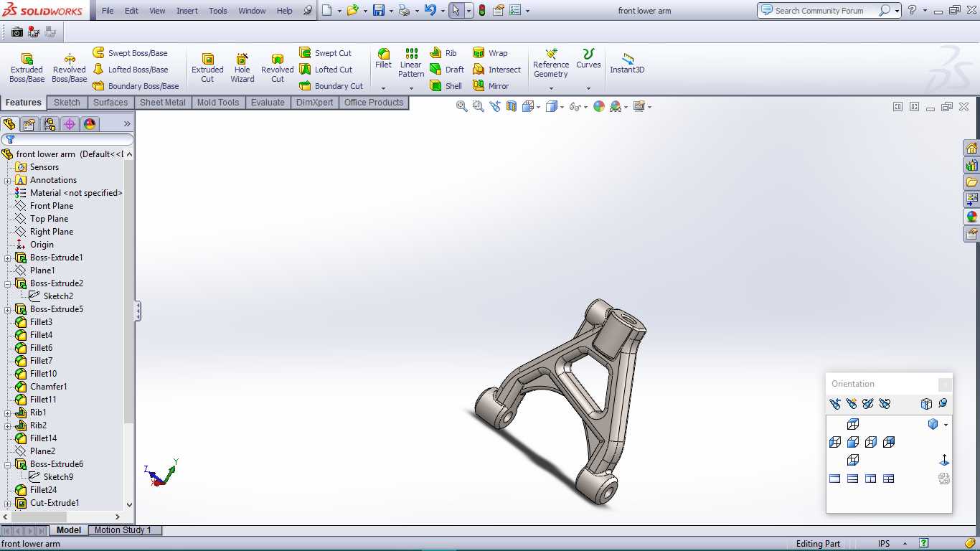The image size is (980, 551).
Task: Expand the Annotations node
Action: pos(7,180)
